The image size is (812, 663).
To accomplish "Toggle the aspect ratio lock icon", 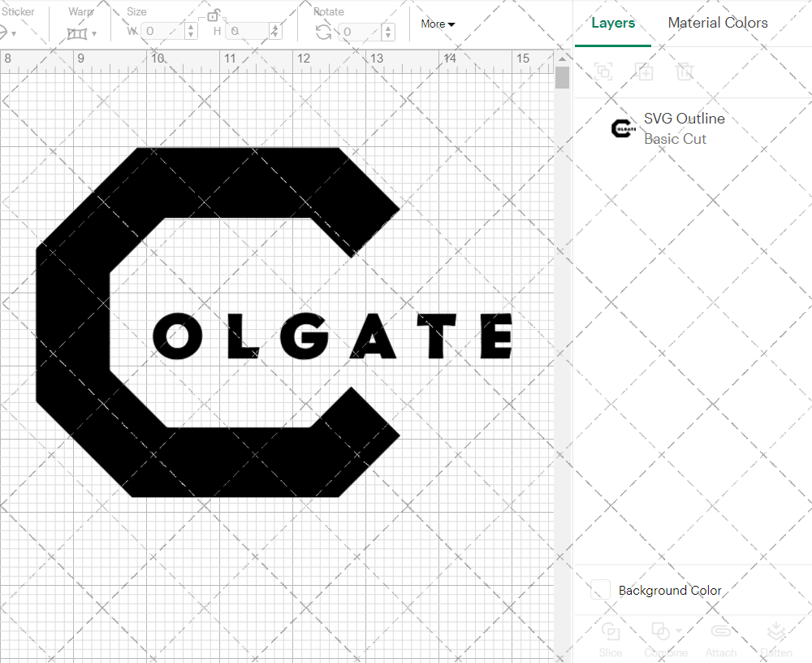I will [x=213, y=15].
